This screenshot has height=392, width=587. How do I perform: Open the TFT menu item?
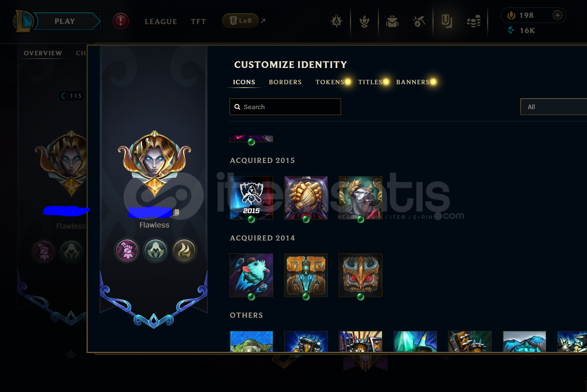[x=198, y=22]
